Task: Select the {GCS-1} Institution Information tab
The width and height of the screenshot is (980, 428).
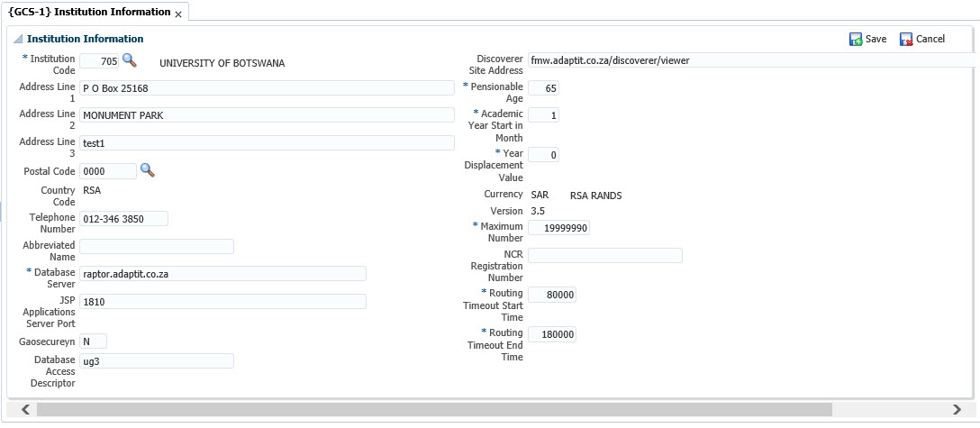Action: (88, 13)
